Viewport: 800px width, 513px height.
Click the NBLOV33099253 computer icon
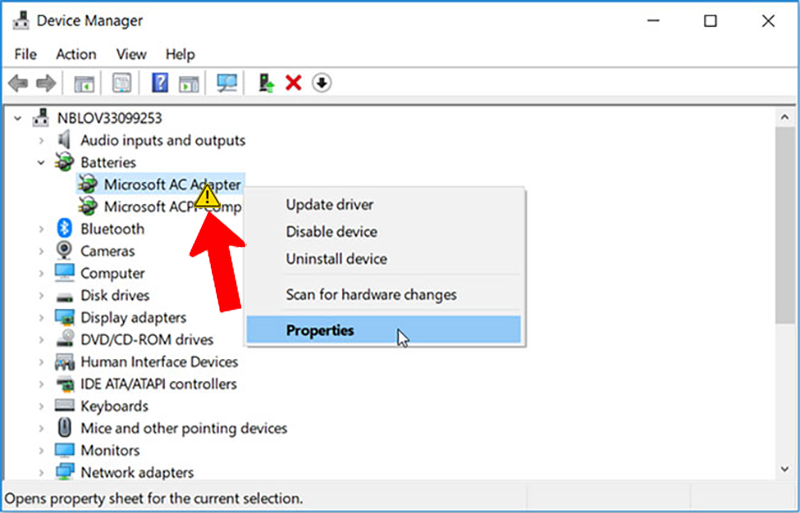tap(41, 118)
